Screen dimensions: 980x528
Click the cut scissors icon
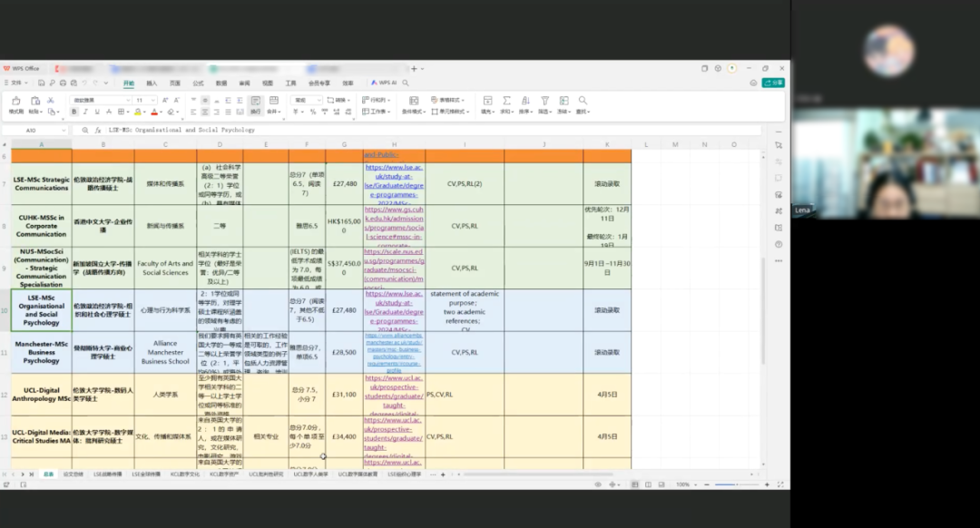[x=50, y=100]
